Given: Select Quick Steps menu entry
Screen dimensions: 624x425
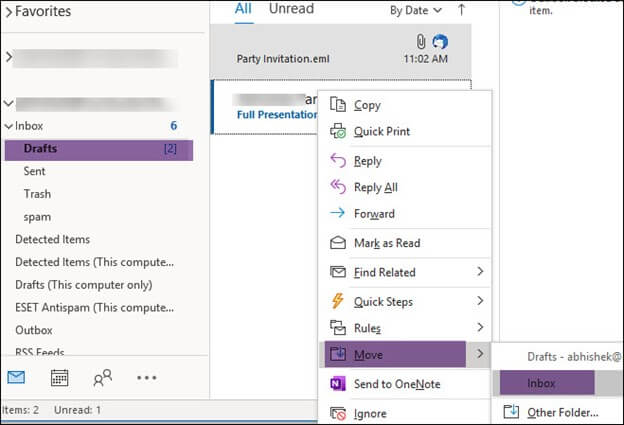Looking at the screenshot, I should [x=405, y=302].
